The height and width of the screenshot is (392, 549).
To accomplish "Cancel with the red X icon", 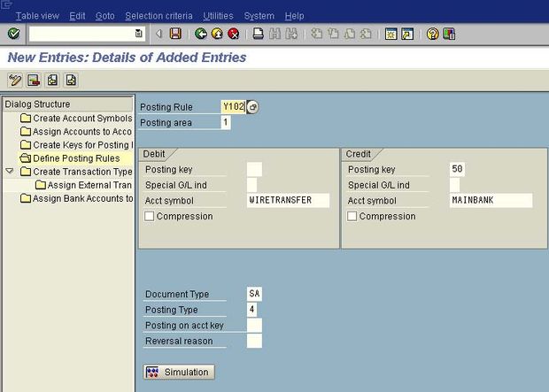I will tap(233, 34).
